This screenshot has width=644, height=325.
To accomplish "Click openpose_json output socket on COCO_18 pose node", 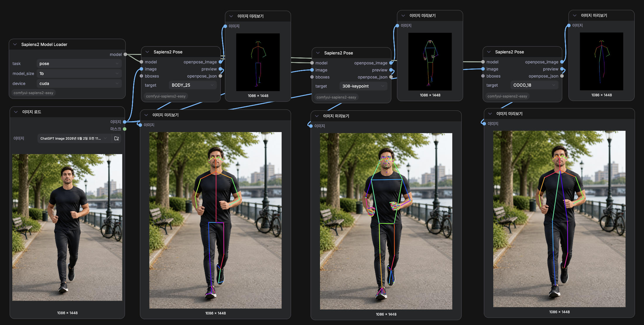I will coord(562,76).
